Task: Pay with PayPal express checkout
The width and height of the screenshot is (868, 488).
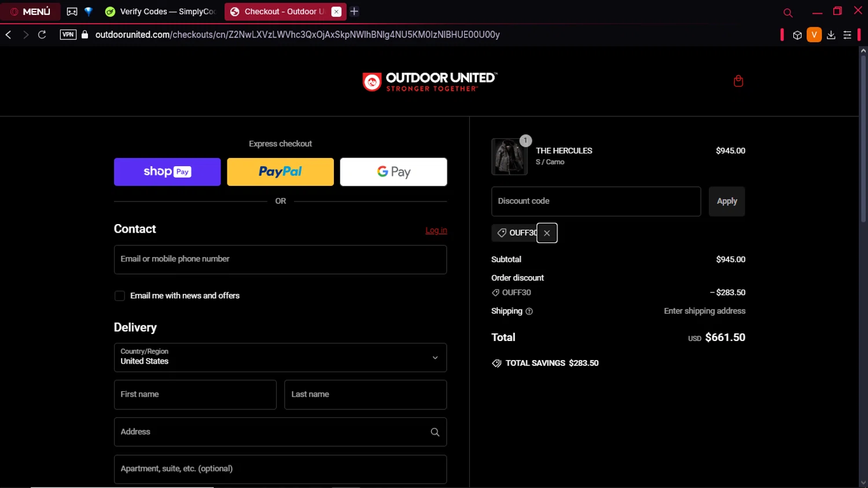Action: click(x=280, y=172)
